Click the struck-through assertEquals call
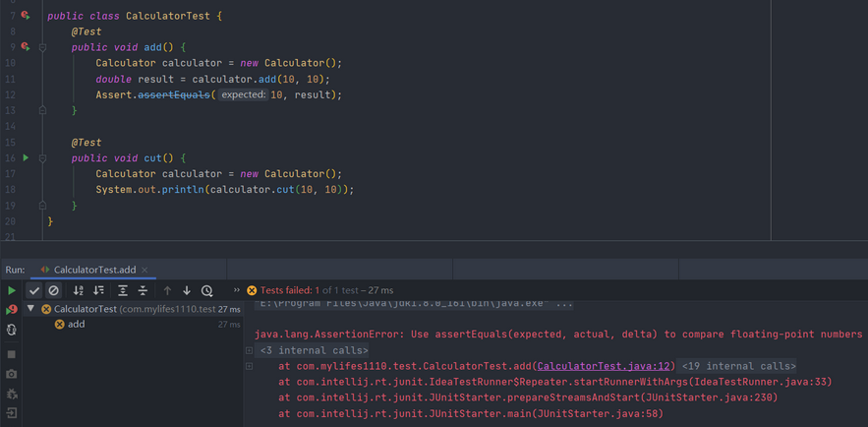The width and height of the screenshot is (868, 427). pyautogui.click(x=174, y=94)
